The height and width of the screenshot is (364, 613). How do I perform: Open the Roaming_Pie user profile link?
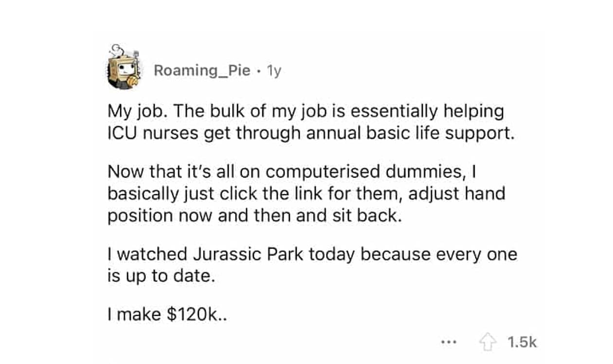(x=202, y=71)
